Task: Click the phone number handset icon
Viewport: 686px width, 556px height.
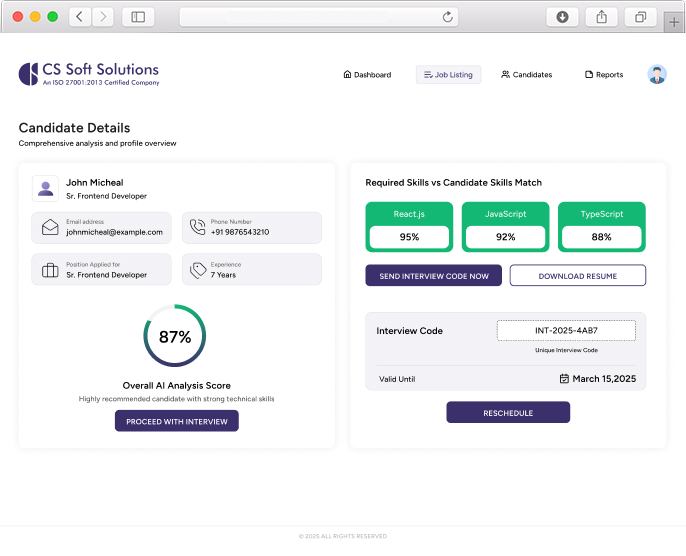Action: pos(198,227)
